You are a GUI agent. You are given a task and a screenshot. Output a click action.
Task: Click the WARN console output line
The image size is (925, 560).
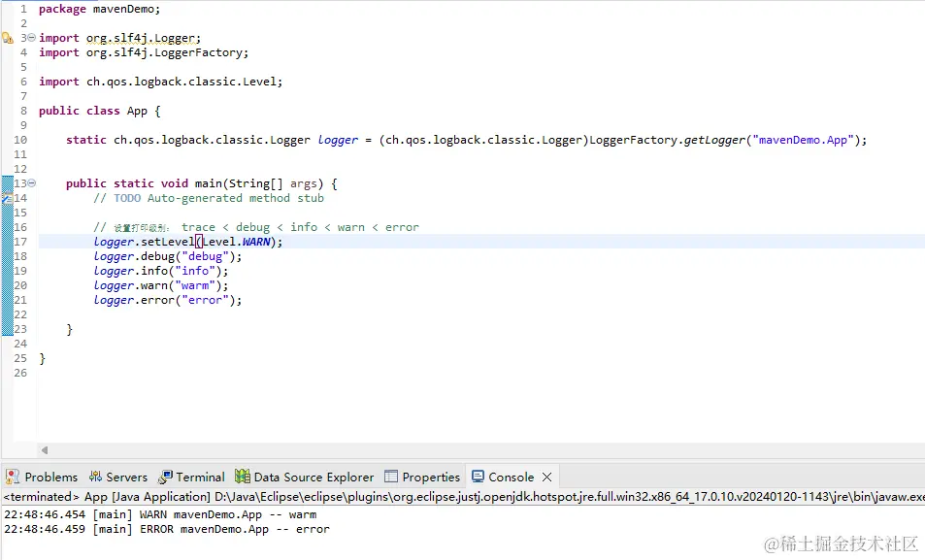pos(160,514)
